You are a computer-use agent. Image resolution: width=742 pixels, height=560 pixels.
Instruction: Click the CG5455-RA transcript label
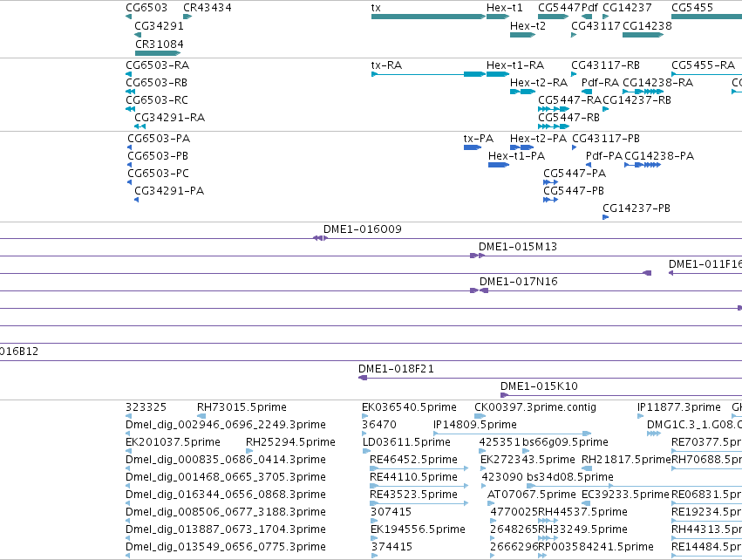(703, 65)
